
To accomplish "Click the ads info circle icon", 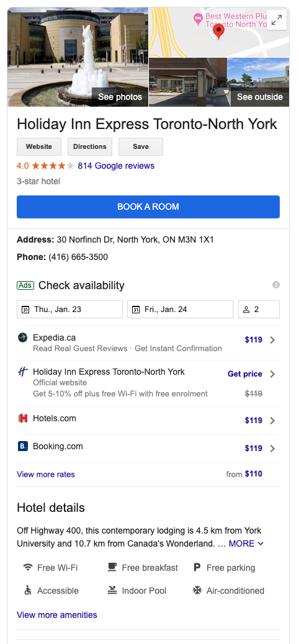I will click(276, 285).
